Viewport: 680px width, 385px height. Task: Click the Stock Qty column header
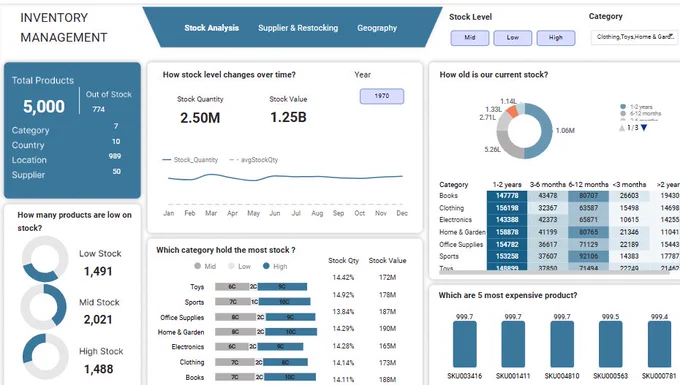(343, 261)
